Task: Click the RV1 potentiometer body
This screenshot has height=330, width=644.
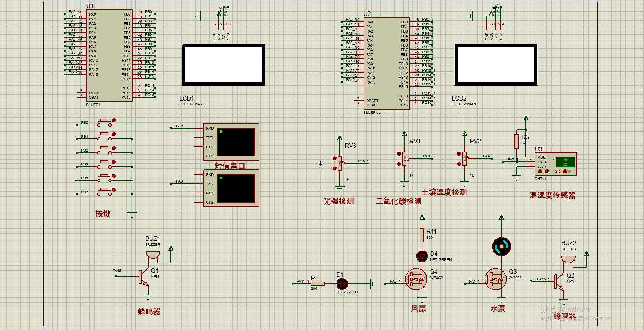Action: pyautogui.click(x=405, y=159)
